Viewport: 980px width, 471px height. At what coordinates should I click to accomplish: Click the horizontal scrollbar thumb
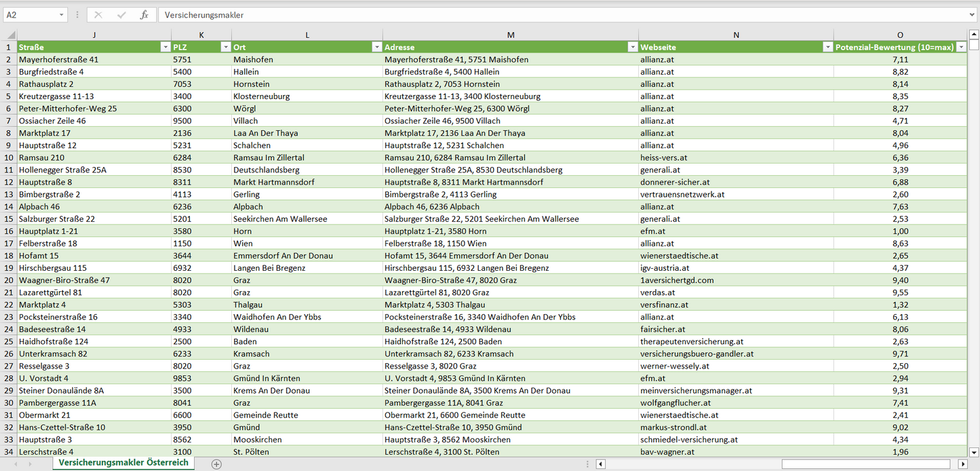click(865, 464)
